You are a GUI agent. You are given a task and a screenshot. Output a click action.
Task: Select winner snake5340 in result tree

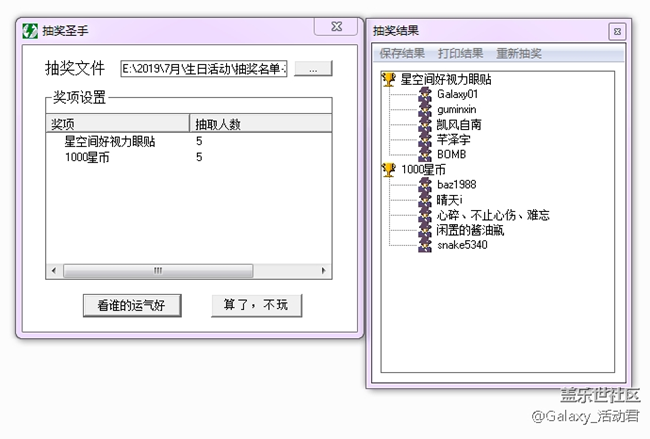462,245
